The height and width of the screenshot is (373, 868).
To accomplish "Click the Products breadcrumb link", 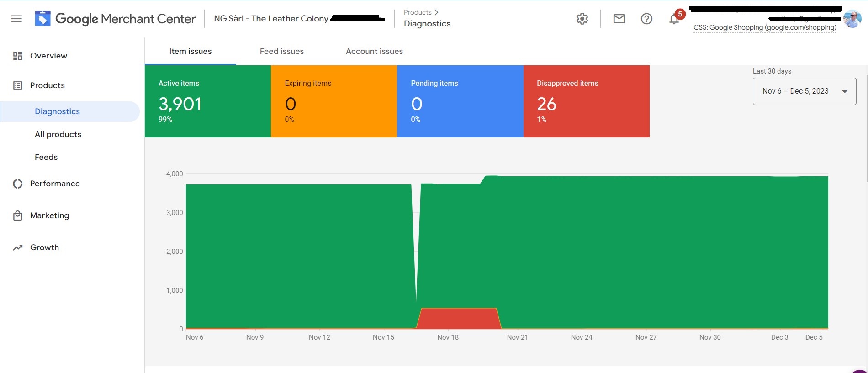I will point(418,12).
